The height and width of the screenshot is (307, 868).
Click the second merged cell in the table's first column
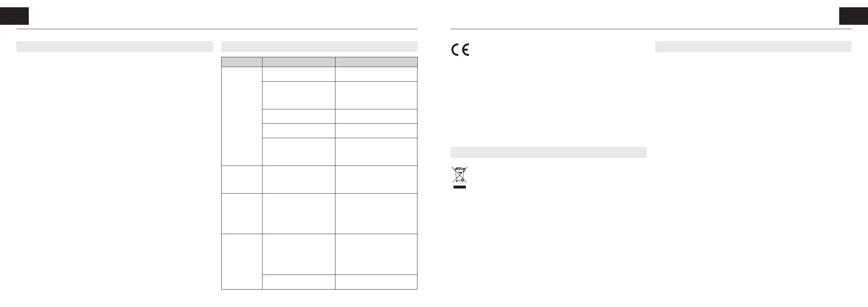(x=242, y=179)
